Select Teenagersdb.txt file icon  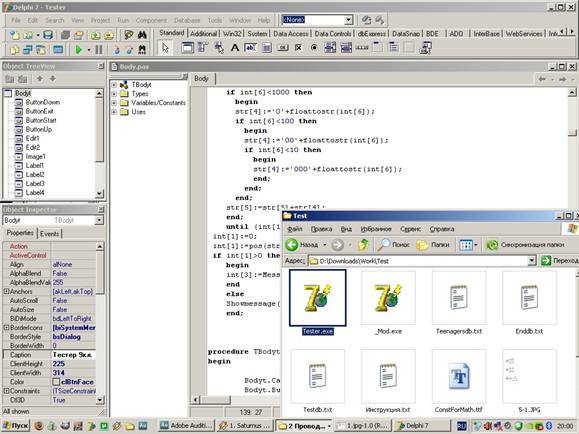pos(459,298)
